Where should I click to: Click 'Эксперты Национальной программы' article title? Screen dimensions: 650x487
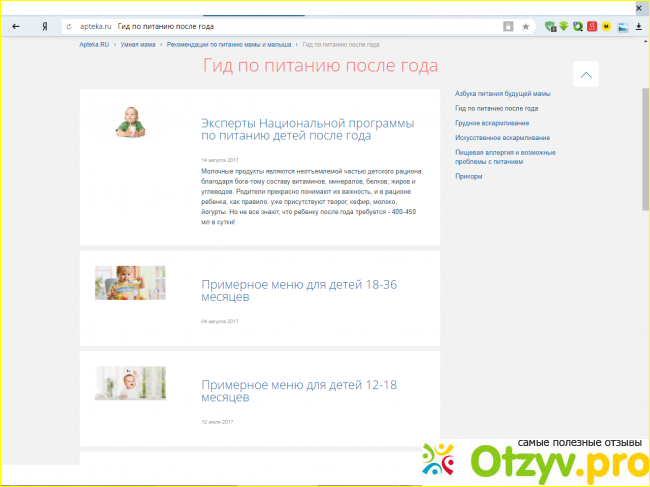pyautogui.click(x=307, y=128)
